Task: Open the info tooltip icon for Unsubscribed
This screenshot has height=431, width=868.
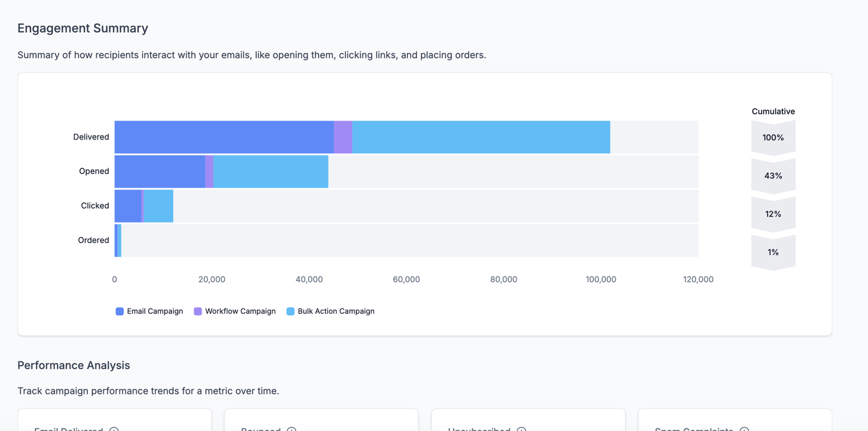Action: coord(521,429)
